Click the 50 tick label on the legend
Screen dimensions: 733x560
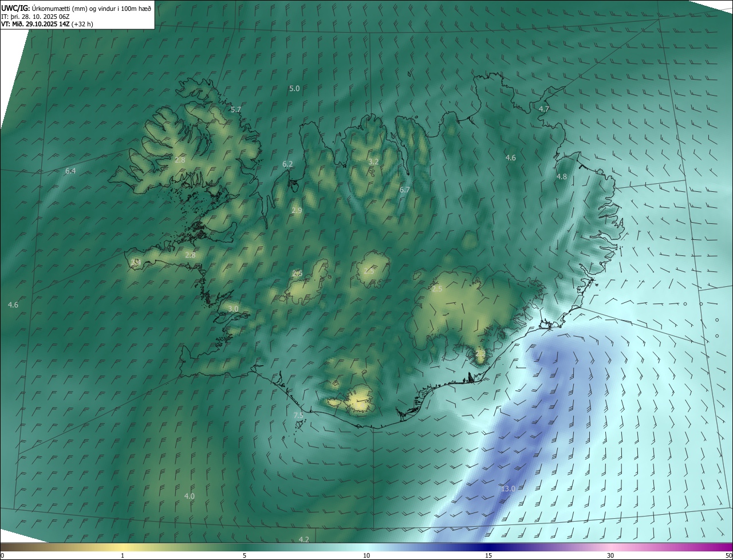[728, 555]
